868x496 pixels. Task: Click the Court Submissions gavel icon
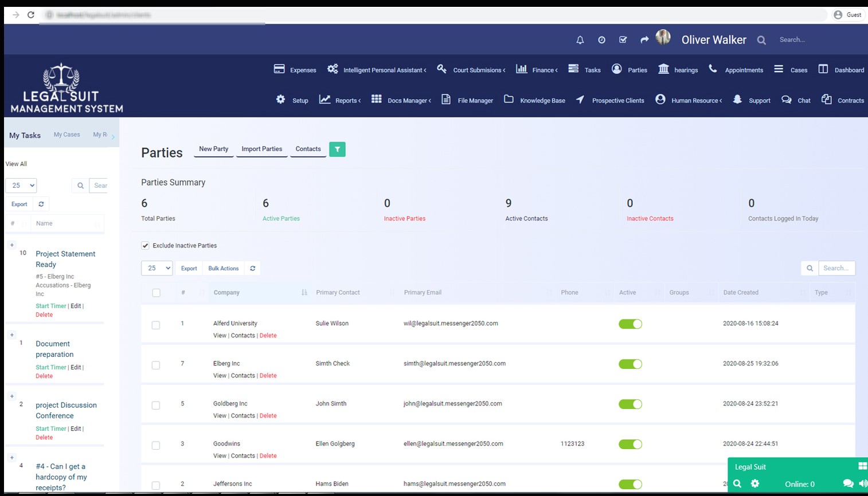441,69
